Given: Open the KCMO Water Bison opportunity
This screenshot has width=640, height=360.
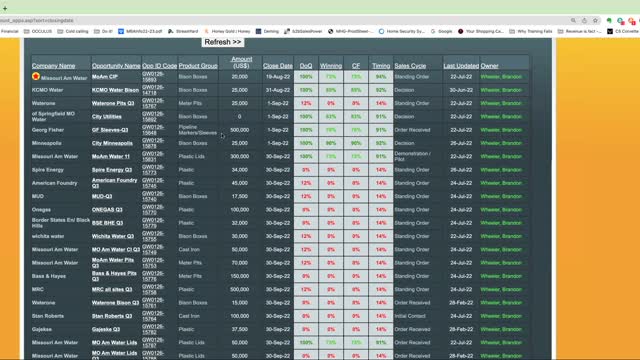Looking at the screenshot, I should click(x=115, y=90).
